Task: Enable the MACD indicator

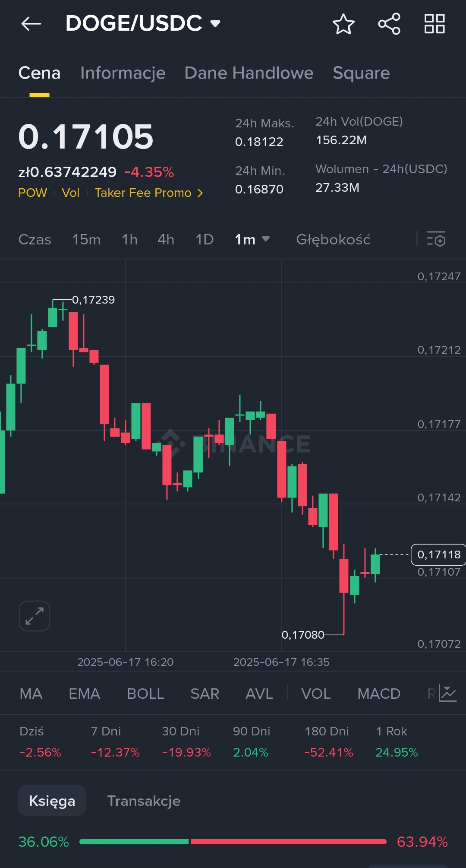Action: 379,694
